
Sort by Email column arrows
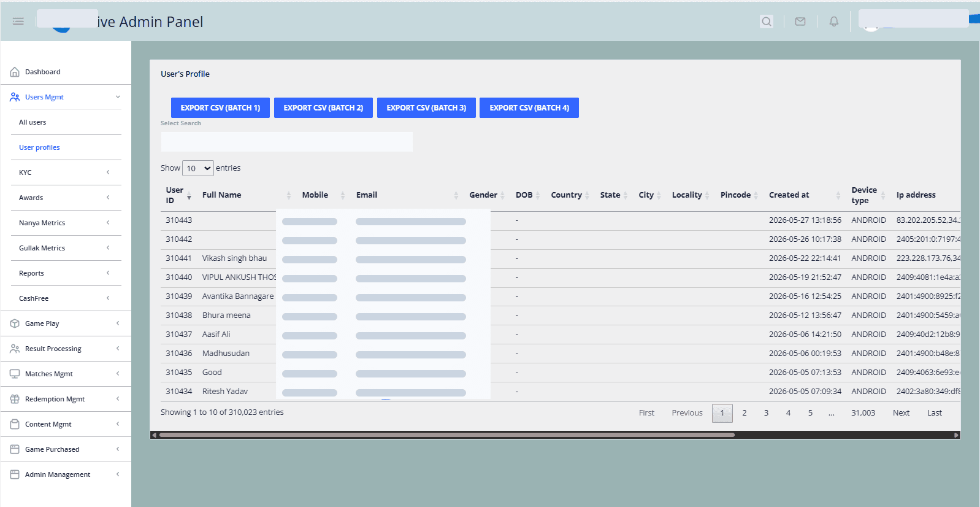point(456,195)
